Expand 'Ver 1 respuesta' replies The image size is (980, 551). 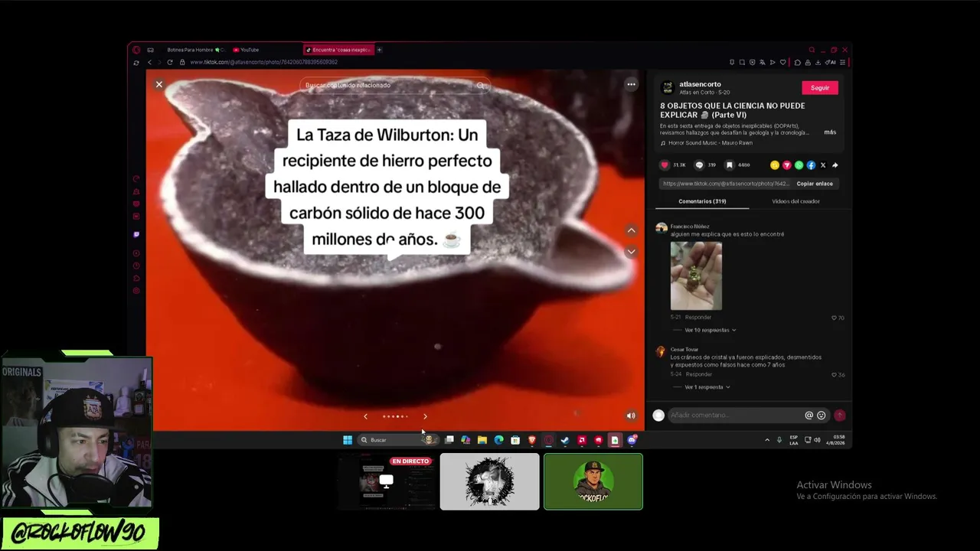(707, 387)
